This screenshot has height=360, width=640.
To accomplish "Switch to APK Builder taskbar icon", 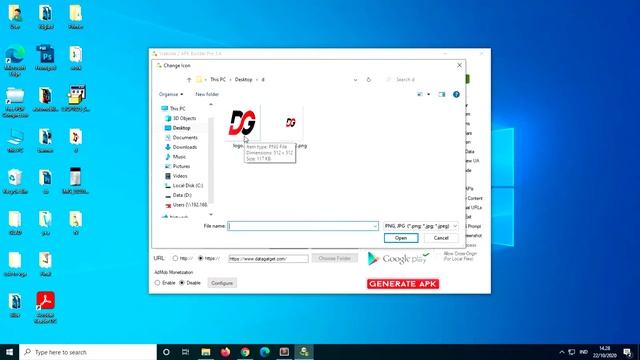I will tap(304, 352).
